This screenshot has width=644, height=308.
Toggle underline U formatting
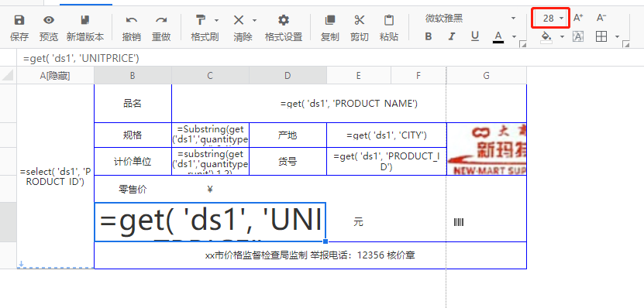pyautogui.click(x=475, y=36)
